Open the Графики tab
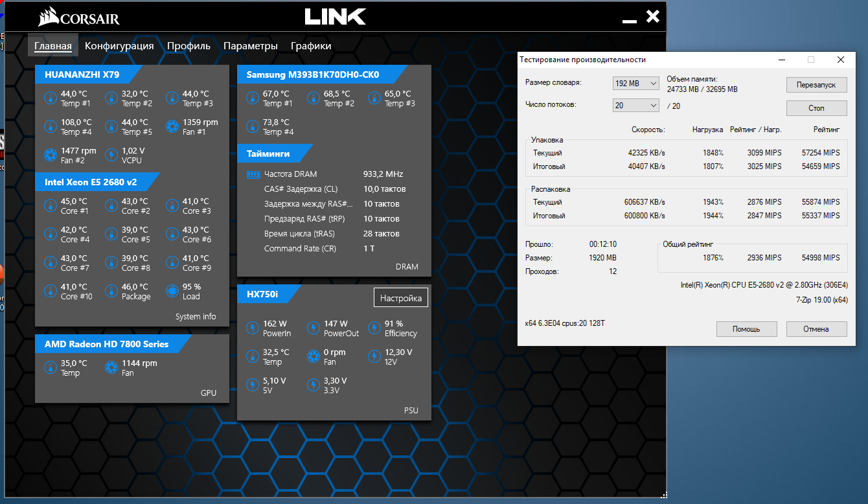Screen dimensions: 868x504 311,46
